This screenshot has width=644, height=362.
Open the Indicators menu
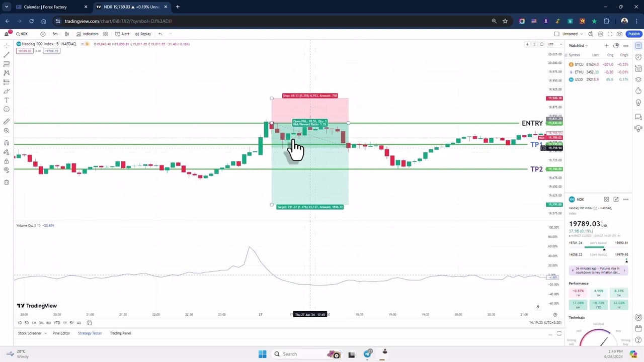(x=87, y=34)
